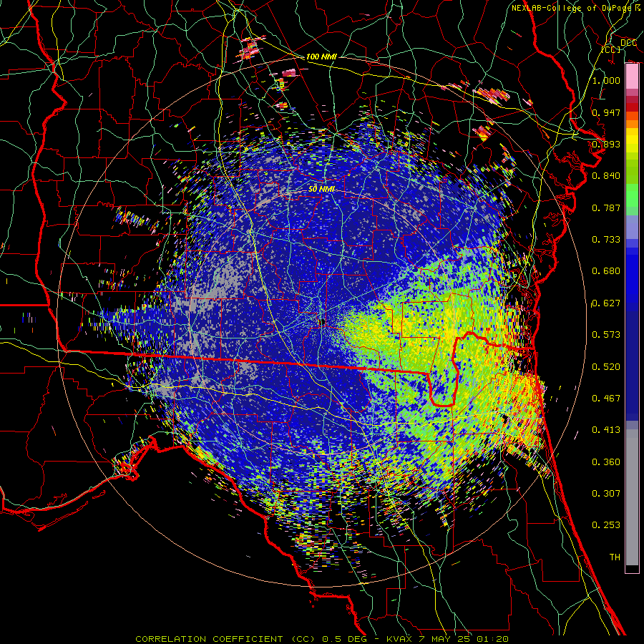Screen dimensions: 644x644
Task: Click the 0.307 legend value
Action: pyautogui.click(x=606, y=494)
